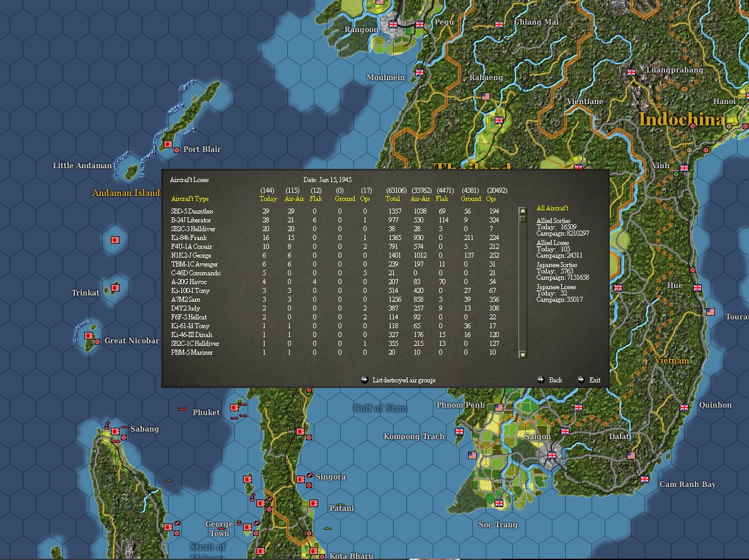Image resolution: width=749 pixels, height=560 pixels.
Task: Select the British flag base near Soc Trang
Action: pos(499,503)
